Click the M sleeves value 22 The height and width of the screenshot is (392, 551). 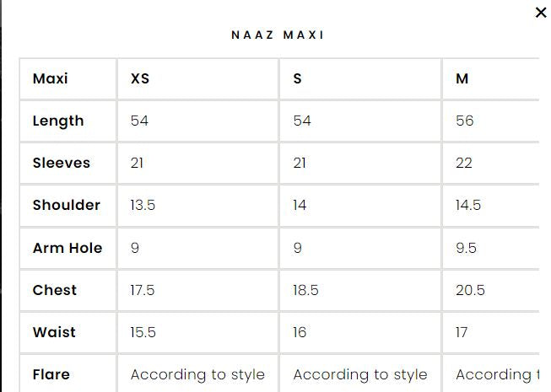coord(464,163)
